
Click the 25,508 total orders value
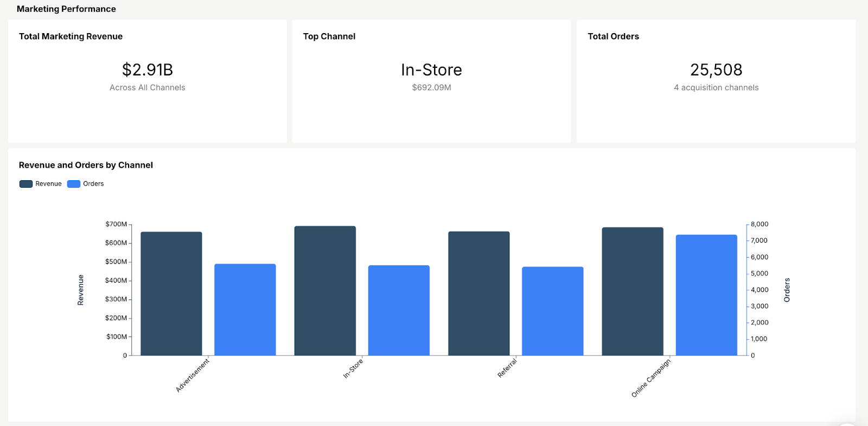[x=716, y=70]
